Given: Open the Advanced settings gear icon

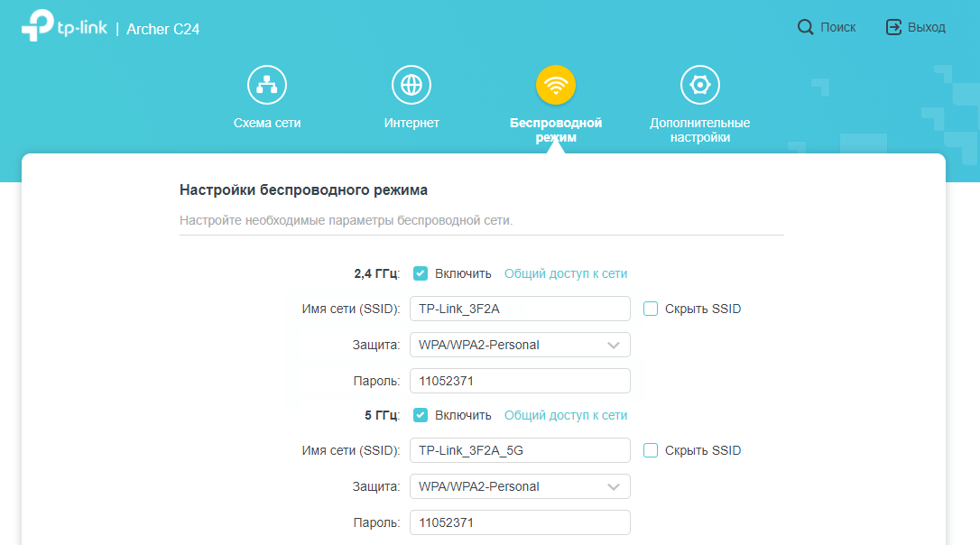Looking at the screenshot, I should click(x=700, y=85).
